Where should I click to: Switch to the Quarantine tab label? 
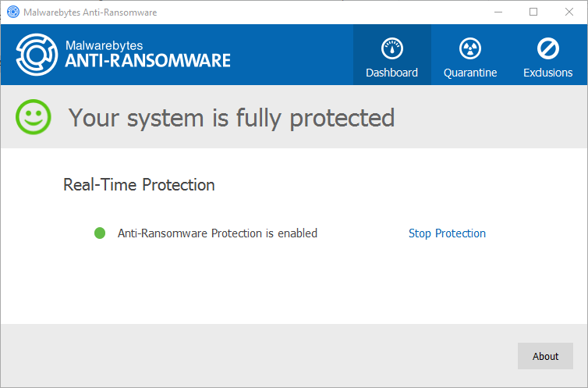(x=470, y=73)
